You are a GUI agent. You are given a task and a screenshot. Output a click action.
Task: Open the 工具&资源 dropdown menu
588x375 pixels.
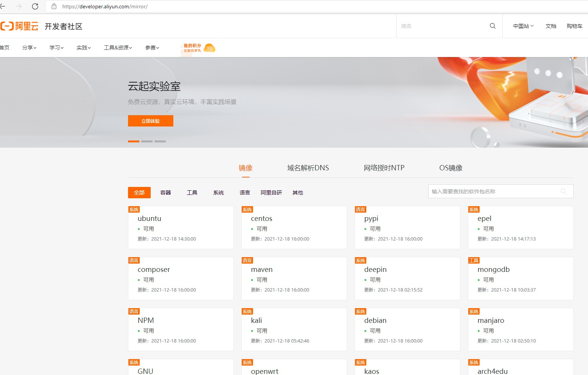[x=117, y=48]
